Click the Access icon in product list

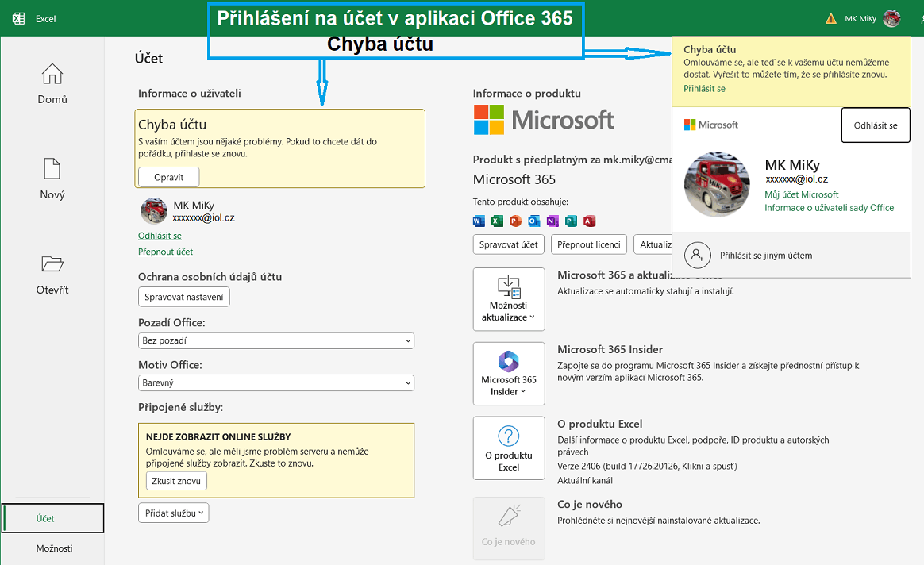click(589, 221)
